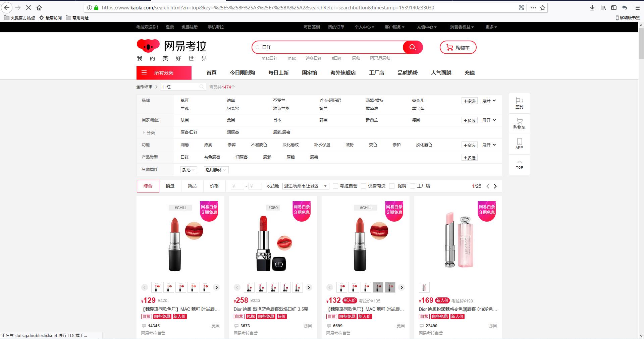Open page actions three-dot menu
644x339 pixels.
click(533, 8)
